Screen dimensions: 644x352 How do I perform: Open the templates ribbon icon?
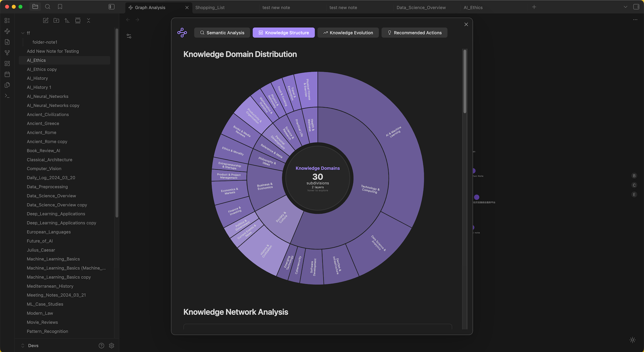(x=7, y=85)
